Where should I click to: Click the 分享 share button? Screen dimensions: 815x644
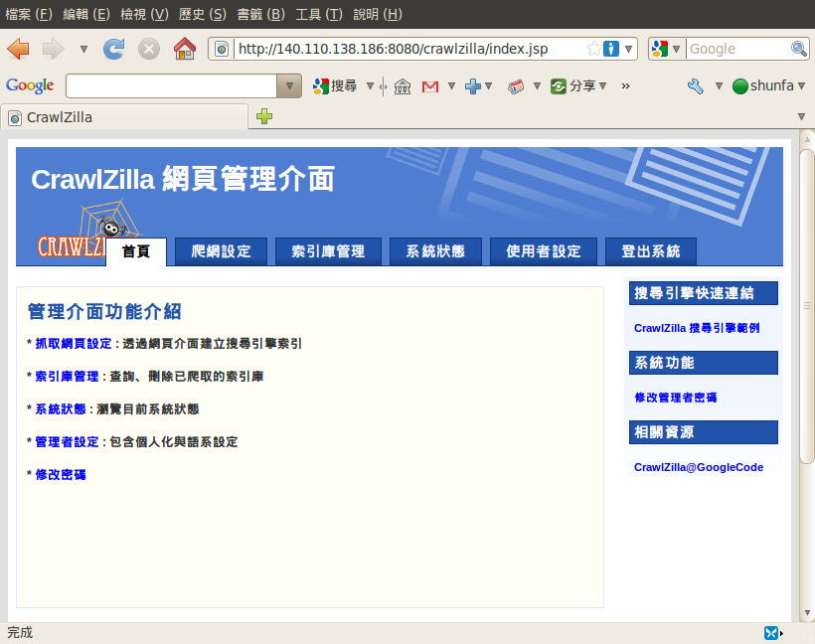(572, 85)
